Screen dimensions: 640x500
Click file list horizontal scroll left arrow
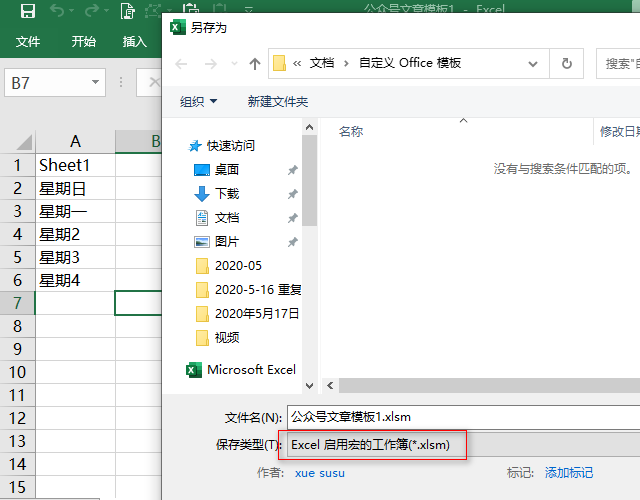coord(330,385)
